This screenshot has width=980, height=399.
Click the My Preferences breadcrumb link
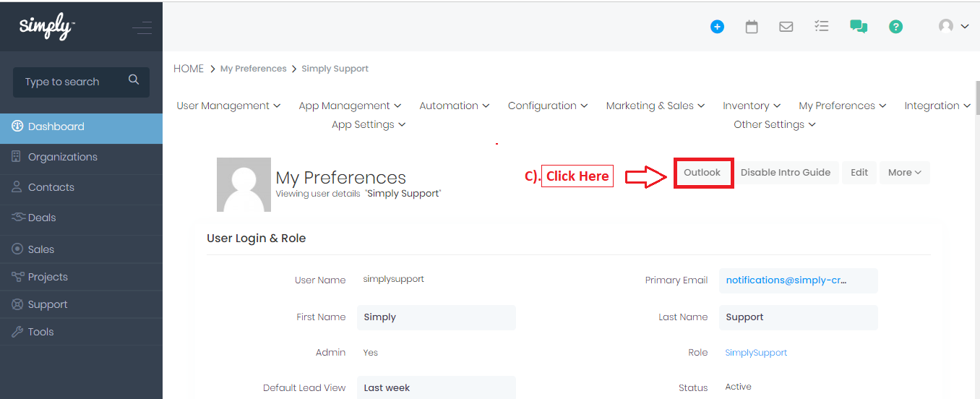click(x=253, y=69)
